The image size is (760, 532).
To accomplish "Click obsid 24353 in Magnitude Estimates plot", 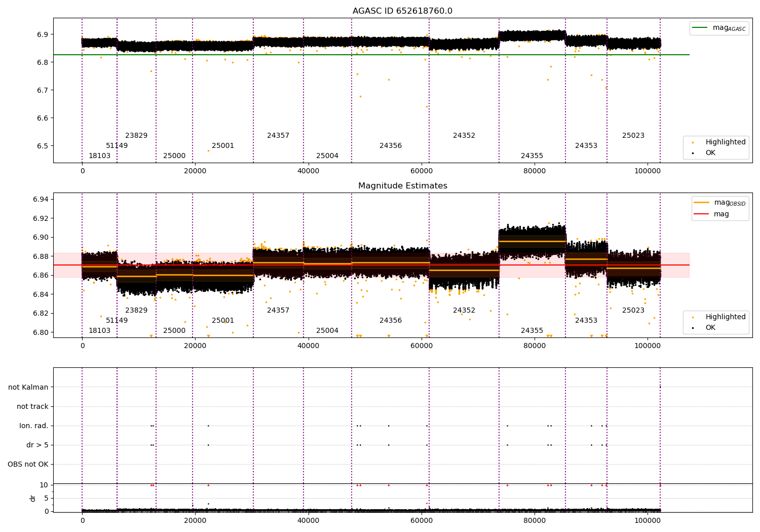I will pos(586,321).
